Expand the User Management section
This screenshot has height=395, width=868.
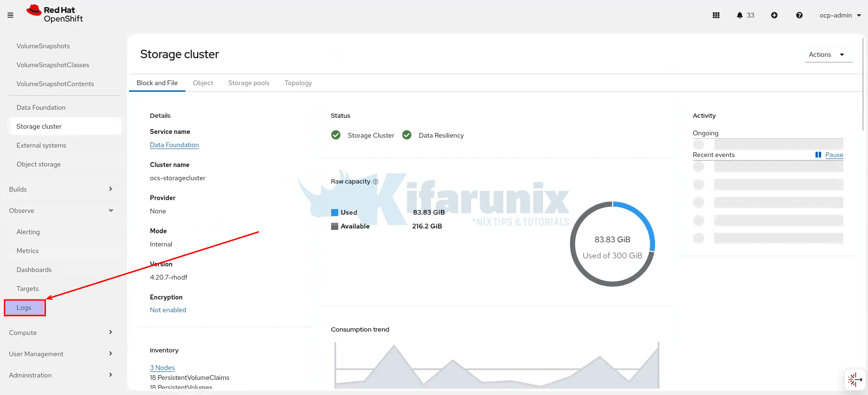[x=61, y=354]
